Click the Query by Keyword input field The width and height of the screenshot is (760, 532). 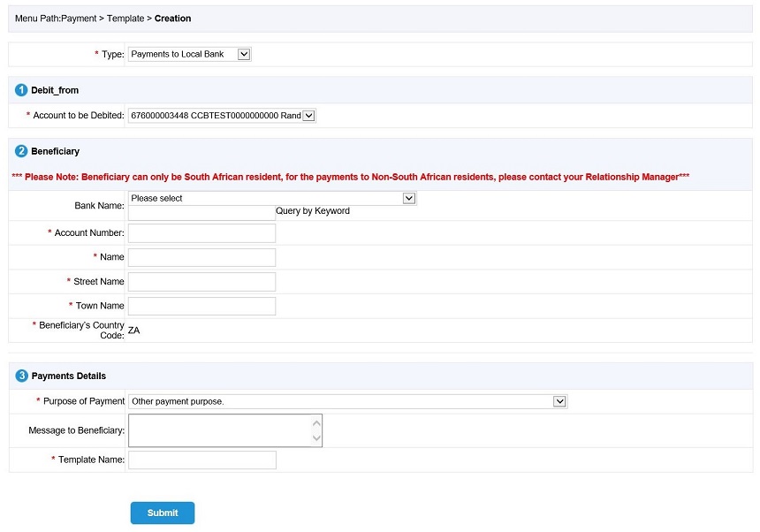[x=201, y=213]
